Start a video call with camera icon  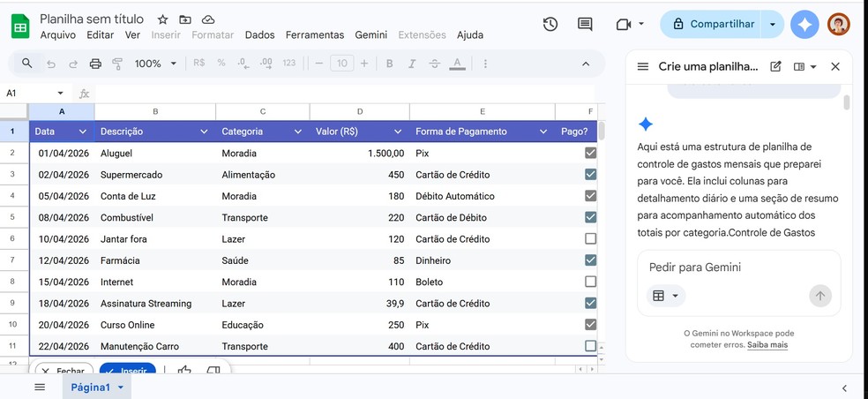tap(624, 24)
